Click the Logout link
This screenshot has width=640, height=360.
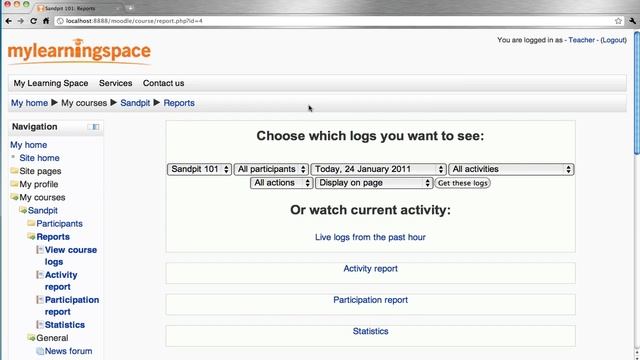tap(613, 40)
